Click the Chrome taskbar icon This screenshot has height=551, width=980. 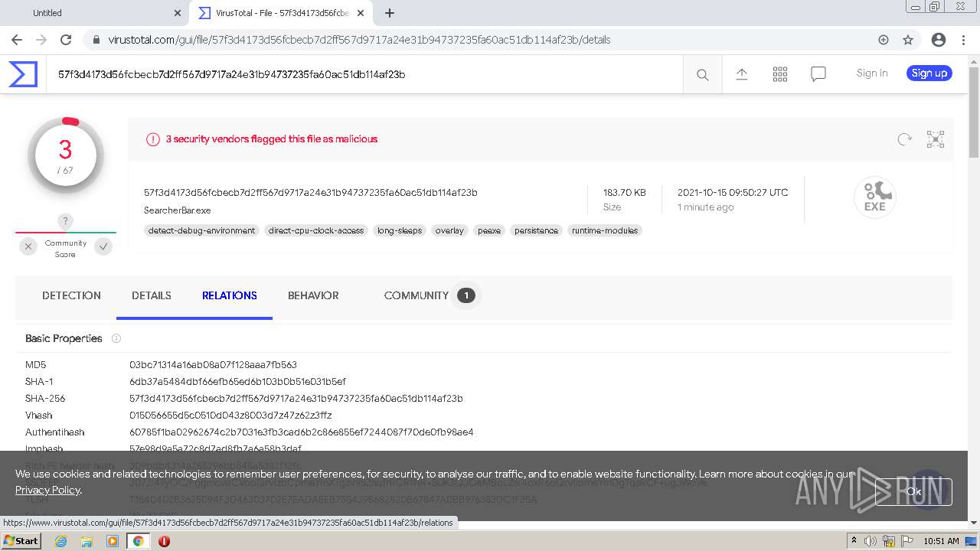[x=139, y=541]
